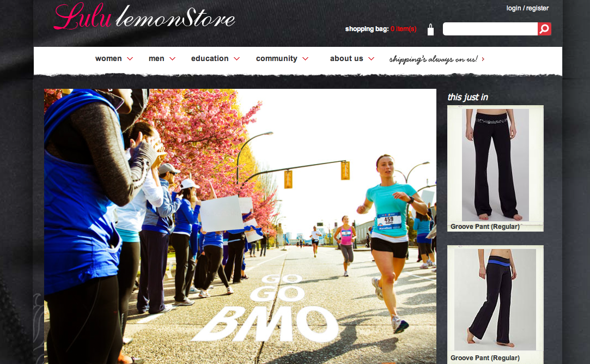Image resolution: width=590 pixels, height=364 pixels.
Task: Follow the shipping's always on us link
Action: click(x=434, y=59)
